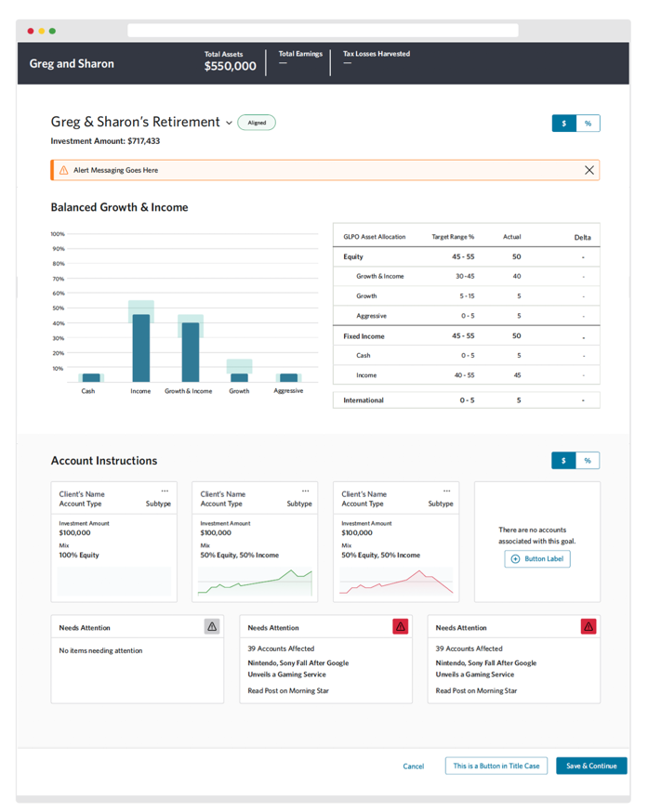Click the Growth & Income table row label
The image size is (648, 812).
(380, 276)
